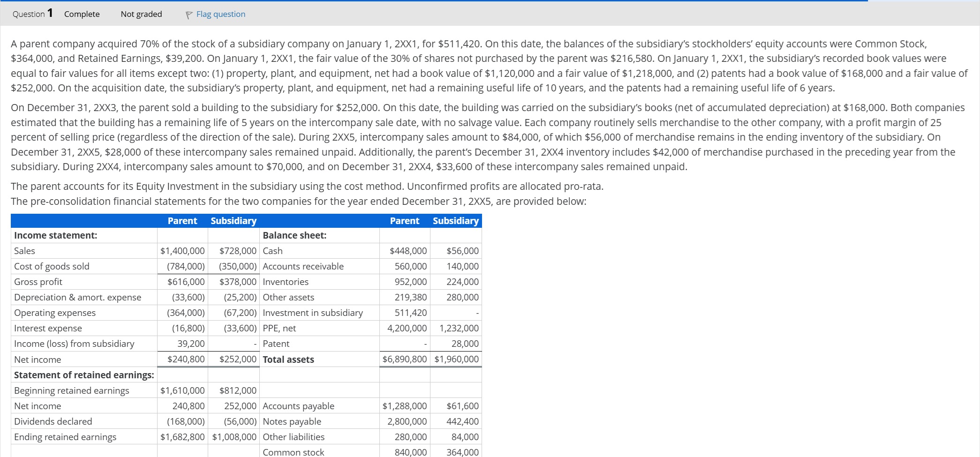Click the "Accounts receivable" label
The height and width of the screenshot is (457, 980).
[x=303, y=266]
